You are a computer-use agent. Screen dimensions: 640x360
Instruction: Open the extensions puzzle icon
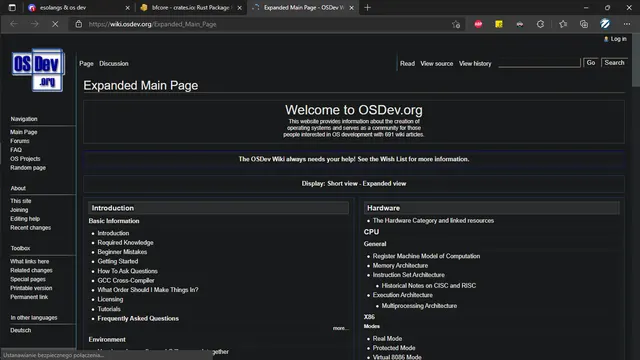[540, 24]
